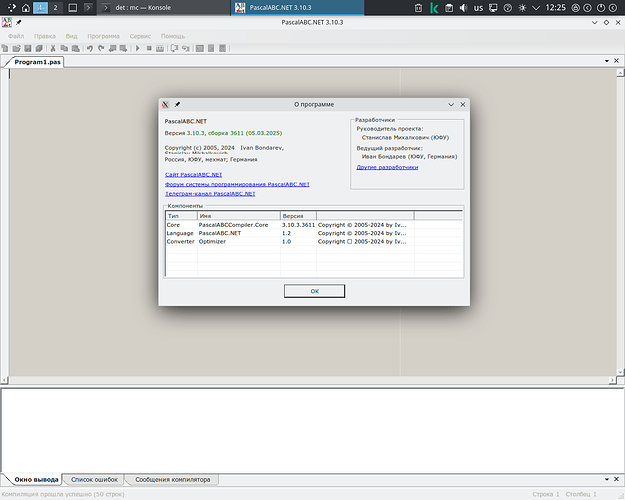Click the Save toolbar icon
Screen dimensions: 625x500
(28, 48)
